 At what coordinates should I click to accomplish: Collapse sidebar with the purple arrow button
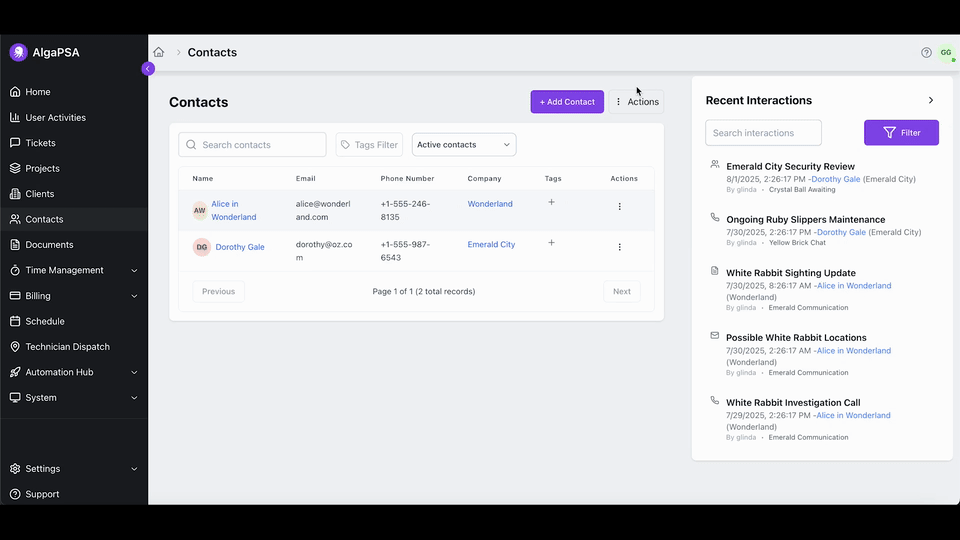tap(148, 69)
